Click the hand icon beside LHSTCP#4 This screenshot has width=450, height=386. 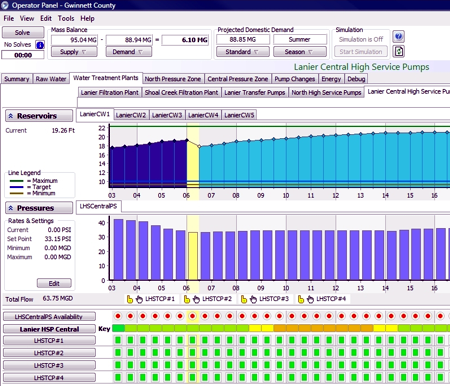(310, 299)
